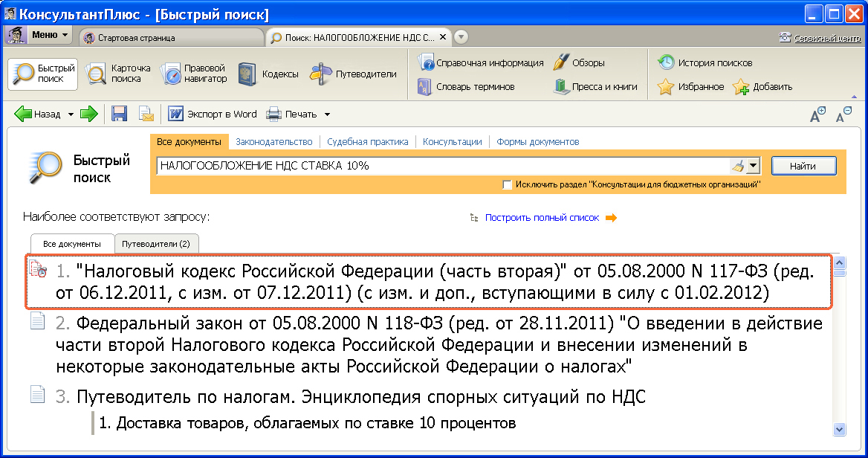This screenshot has width=868, height=458.
Task: Open История поисков
Action: pyautogui.click(x=705, y=62)
